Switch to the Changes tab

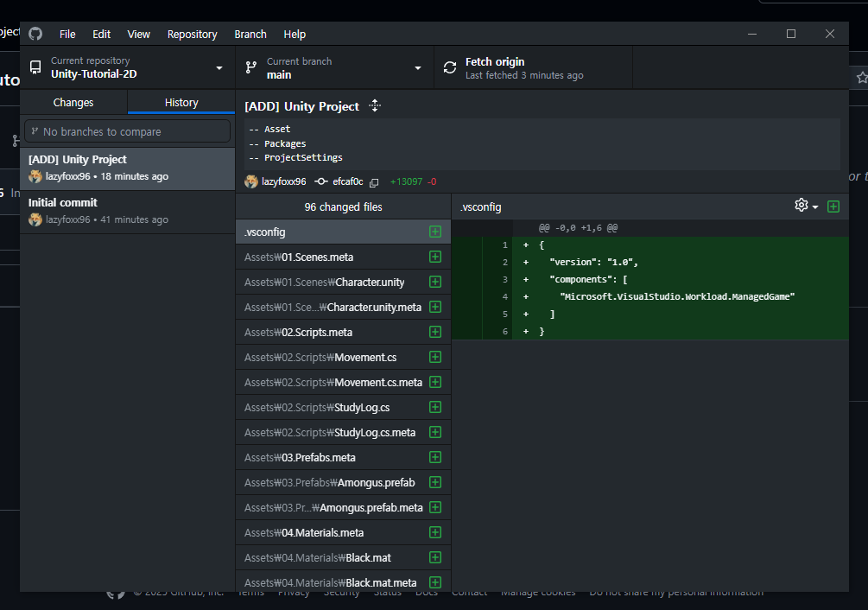pos(73,103)
